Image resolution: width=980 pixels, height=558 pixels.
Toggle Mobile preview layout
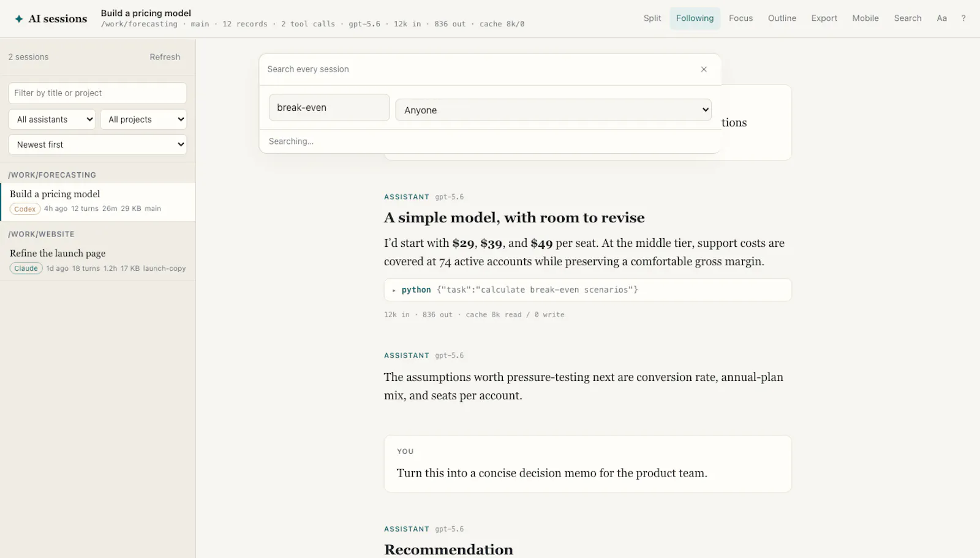click(865, 18)
